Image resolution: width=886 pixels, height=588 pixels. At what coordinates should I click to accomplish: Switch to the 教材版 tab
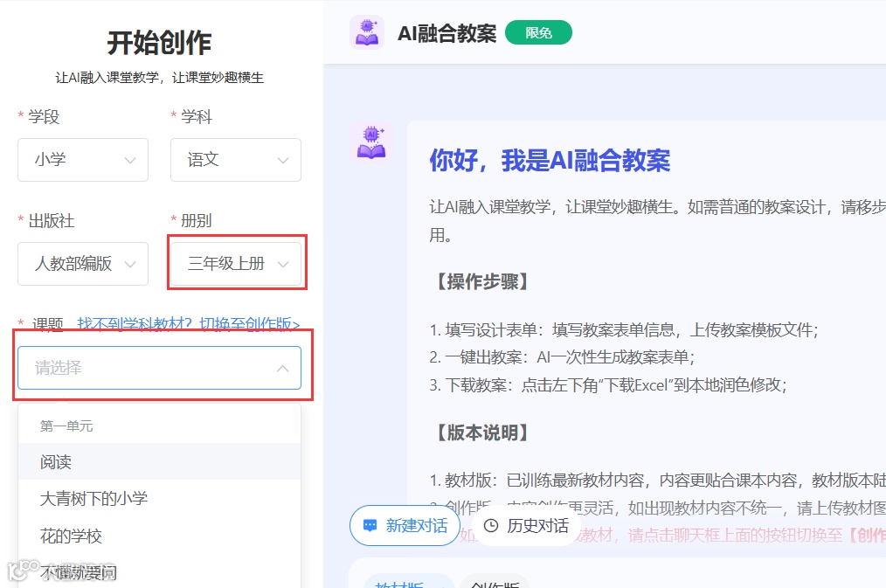point(409,582)
